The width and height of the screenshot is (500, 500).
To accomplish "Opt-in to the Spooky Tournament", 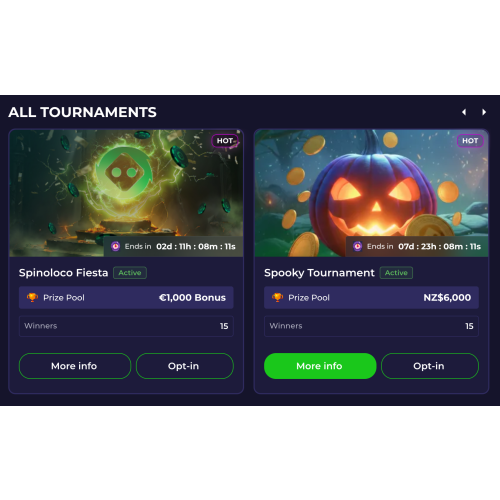I will tap(430, 366).
